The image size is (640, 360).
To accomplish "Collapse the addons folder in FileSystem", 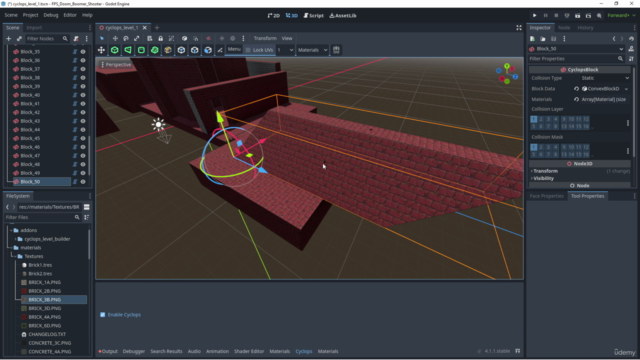I will [11, 230].
